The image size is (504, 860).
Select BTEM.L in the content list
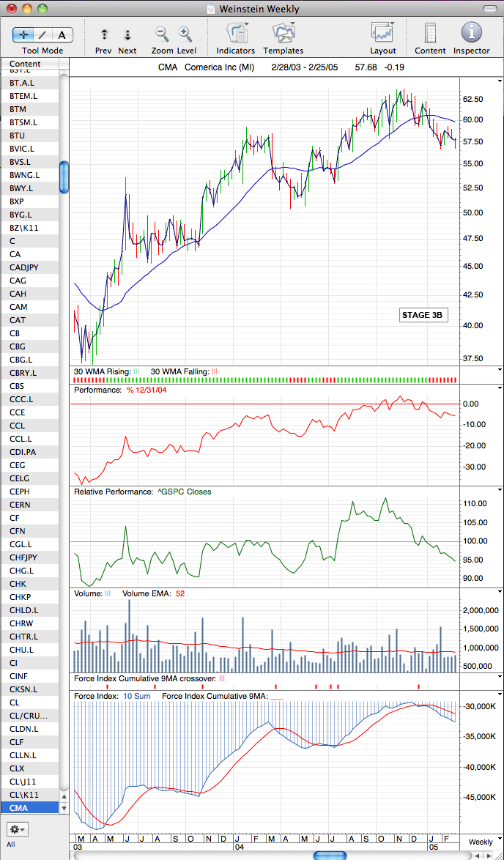[29, 95]
